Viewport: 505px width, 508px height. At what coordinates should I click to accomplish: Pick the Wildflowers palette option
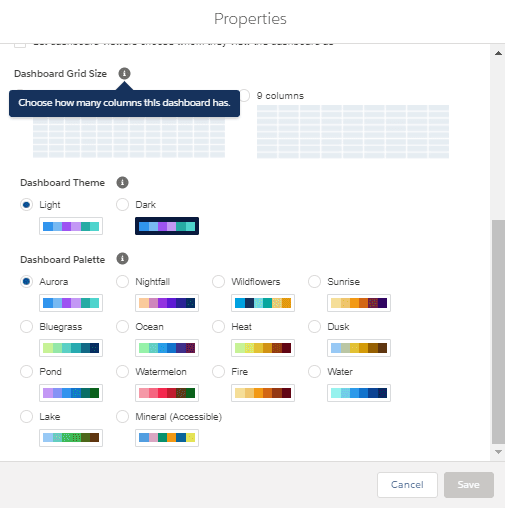coord(218,282)
